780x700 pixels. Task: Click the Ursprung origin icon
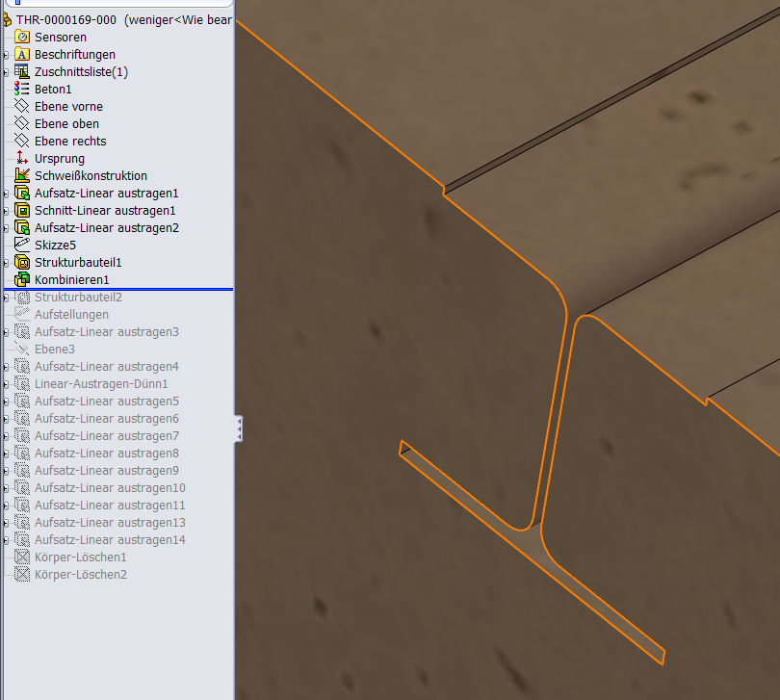pyautogui.click(x=22, y=158)
